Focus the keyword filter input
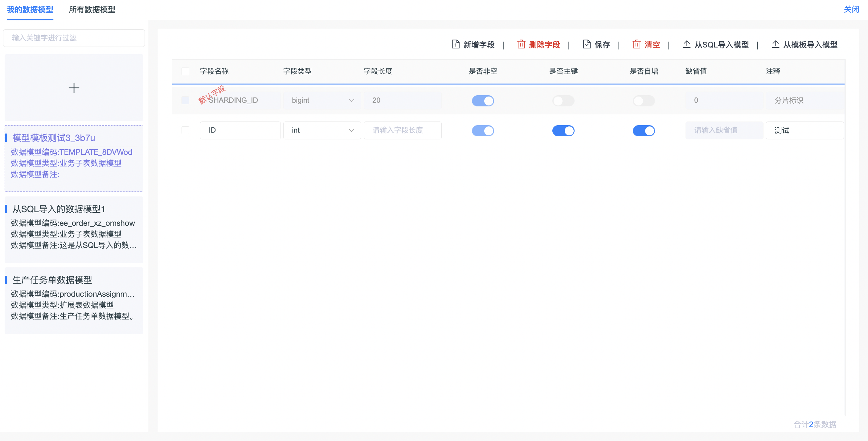 (74, 38)
